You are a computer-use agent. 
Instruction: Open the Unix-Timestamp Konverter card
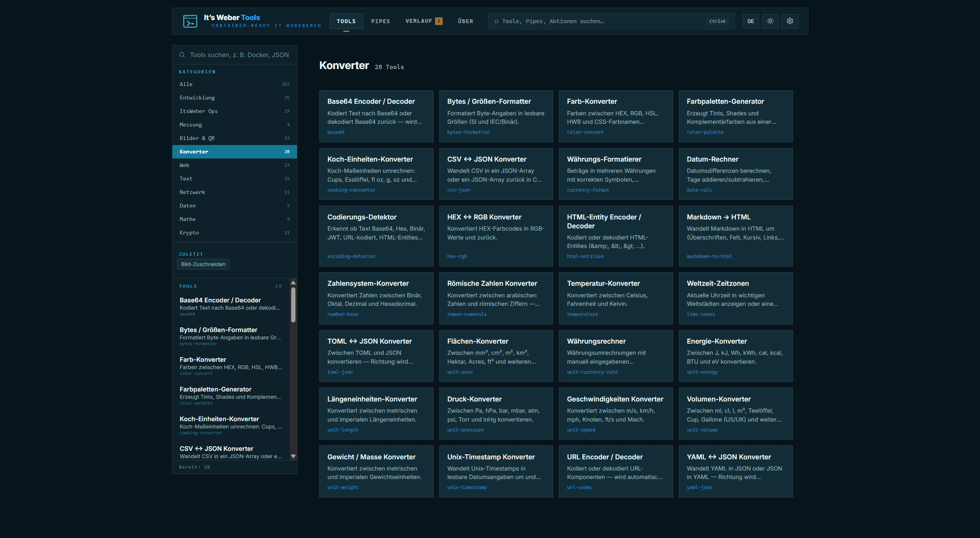[496, 471]
